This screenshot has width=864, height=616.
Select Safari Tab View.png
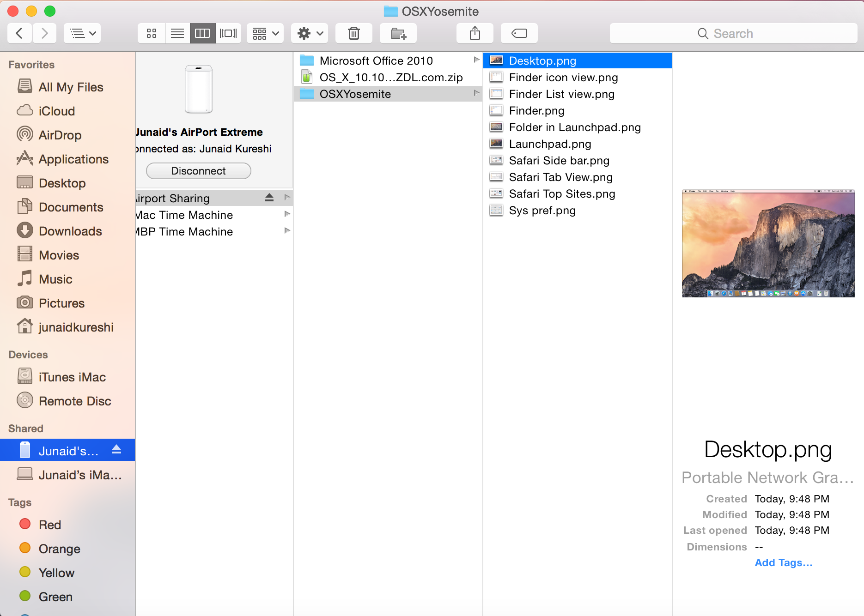pos(578,177)
